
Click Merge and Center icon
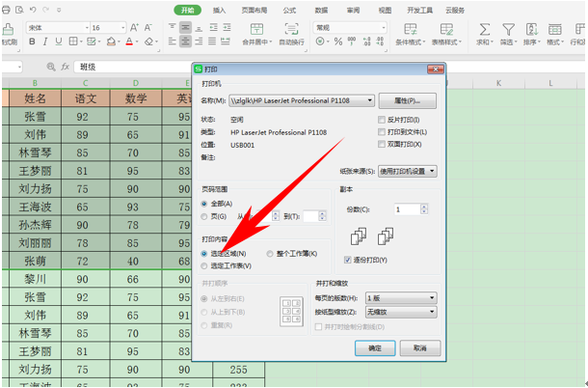[x=256, y=29]
